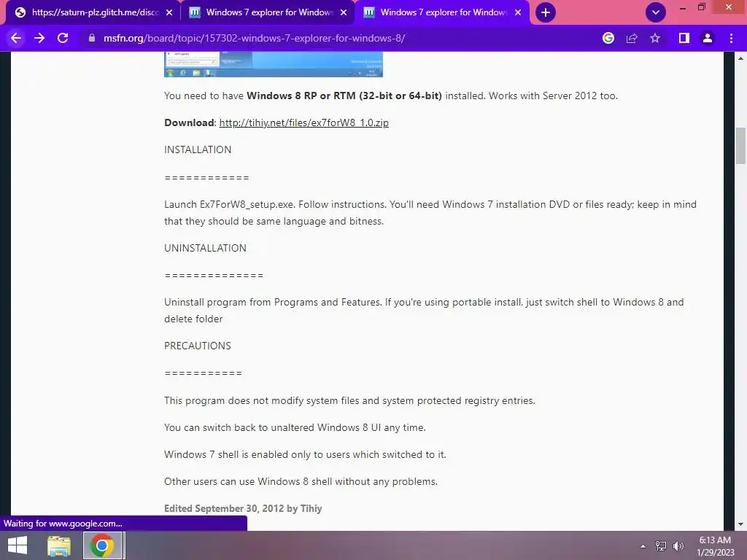Click 'Windows 7 shell is enabled only' line
The height and width of the screenshot is (560, 747).
click(x=306, y=455)
